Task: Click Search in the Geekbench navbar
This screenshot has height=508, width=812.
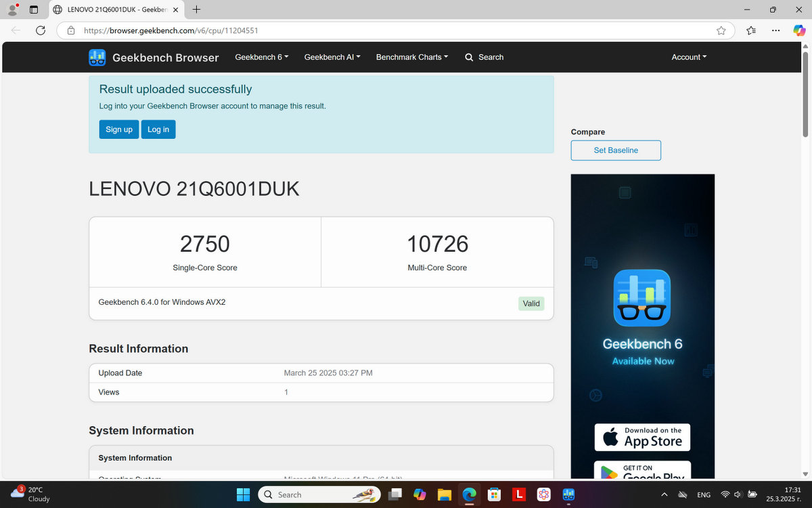Action: click(x=484, y=58)
